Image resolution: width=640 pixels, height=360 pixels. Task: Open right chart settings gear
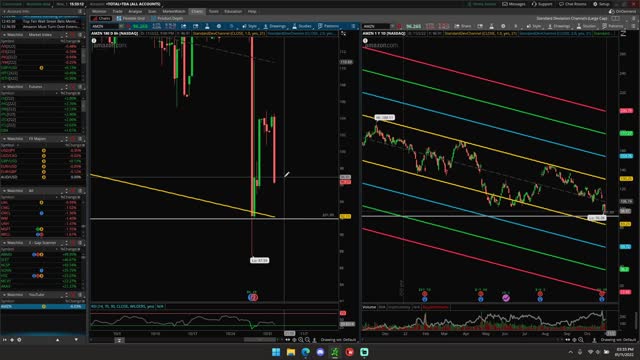pyautogui.click(x=503, y=26)
